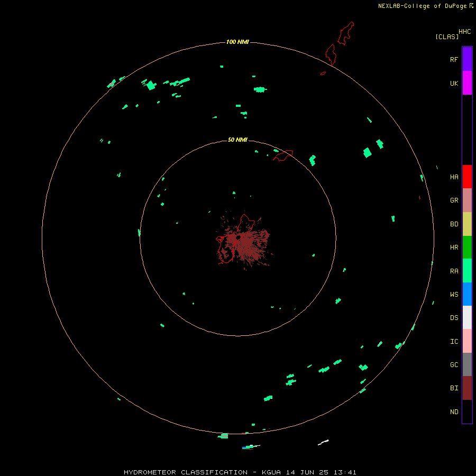This screenshot has width=476, height=476.
Task: Select the BD yellow legend swatch
Action: click(467, 224)
